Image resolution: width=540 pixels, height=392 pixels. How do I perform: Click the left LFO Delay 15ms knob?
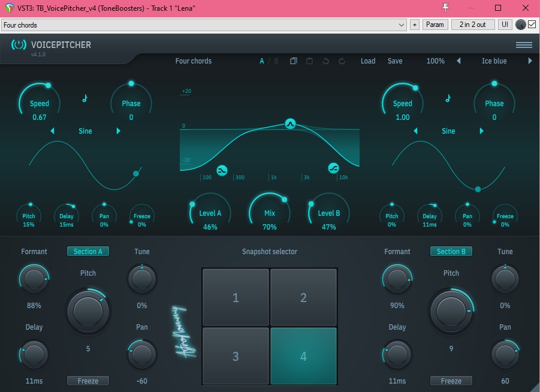pyautogui.click(x=67, y=216)
